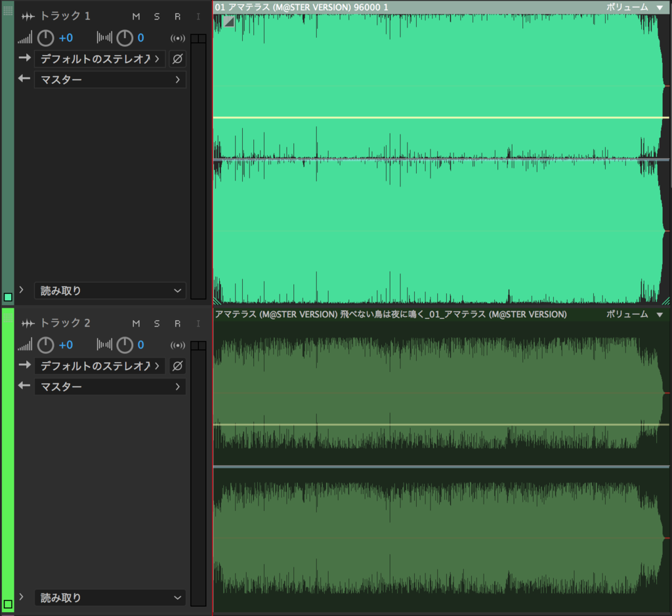Click the Track 2 volume knob
This screenshot has width=672, height=616.
click(x=45, y=345)
